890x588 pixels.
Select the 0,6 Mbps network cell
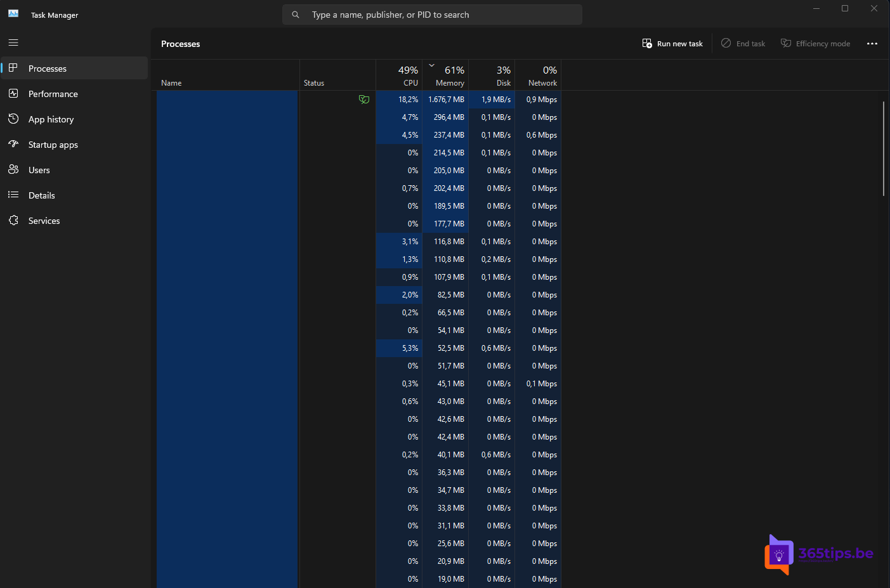pos(538,135)
